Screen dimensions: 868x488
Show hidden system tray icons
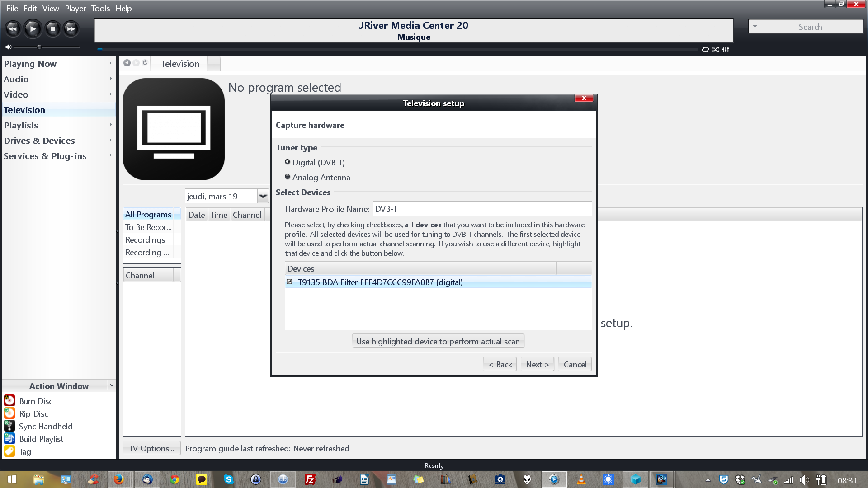coord(708,480)
